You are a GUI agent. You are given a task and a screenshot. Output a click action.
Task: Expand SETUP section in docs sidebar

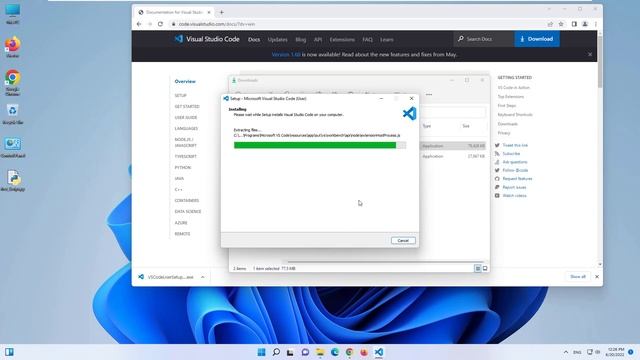click(x=180, y=96)
